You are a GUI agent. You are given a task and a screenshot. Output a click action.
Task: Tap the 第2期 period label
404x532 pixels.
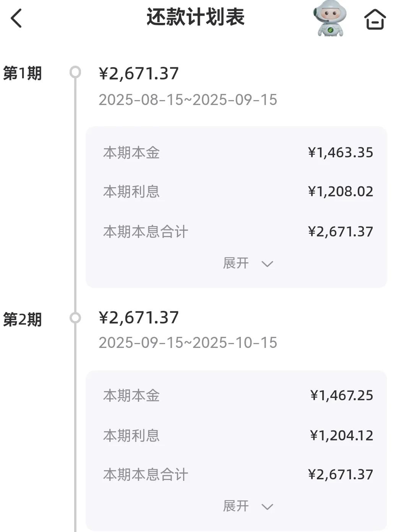tap(23, 319)
